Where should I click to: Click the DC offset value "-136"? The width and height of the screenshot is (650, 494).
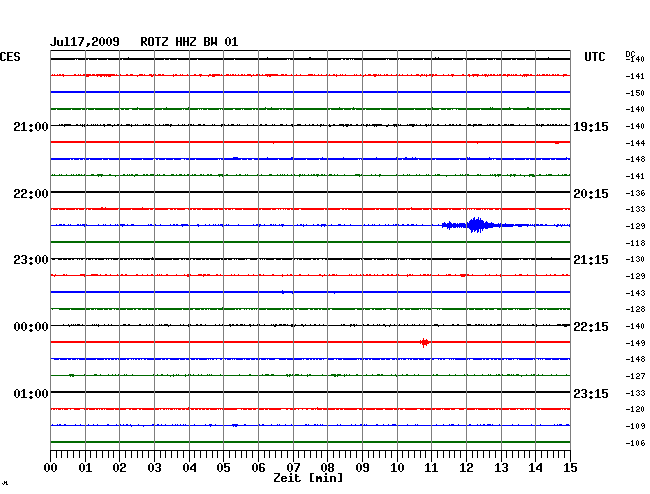pos(635,193)
